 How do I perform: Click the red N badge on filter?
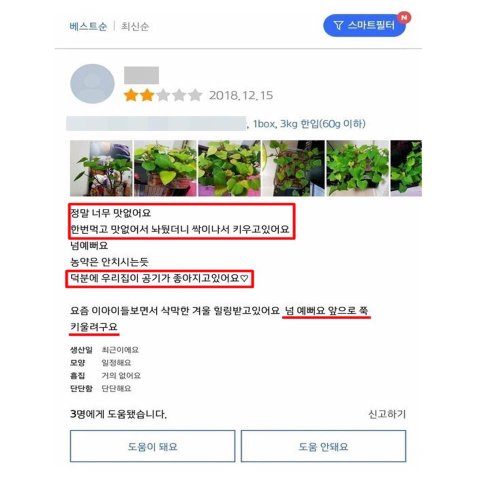[404, 17]
